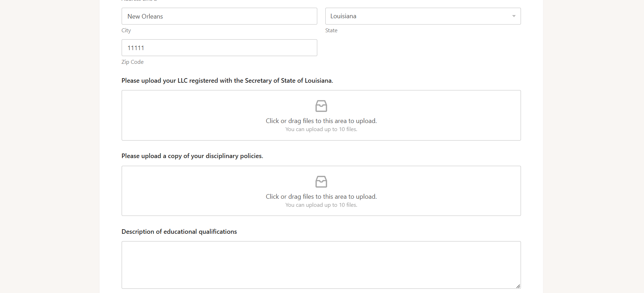Screen dimensions: 644x293
Task: Click 'Please upload your LLC registered' heading
Action: [x=227, y=81]
